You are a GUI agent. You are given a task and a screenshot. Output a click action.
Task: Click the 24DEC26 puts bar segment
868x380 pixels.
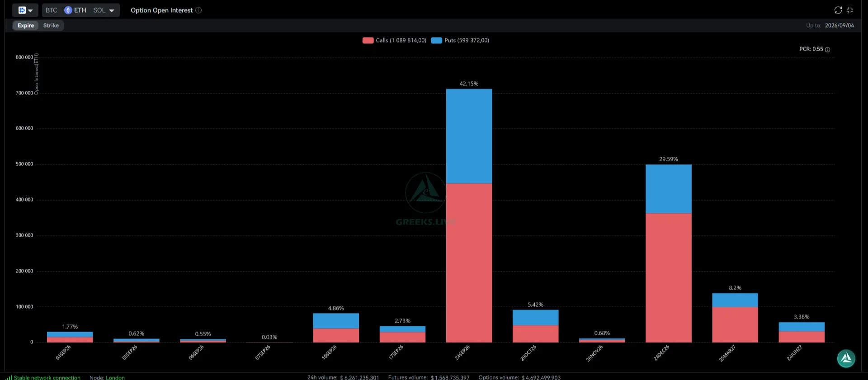pos(668,189)
